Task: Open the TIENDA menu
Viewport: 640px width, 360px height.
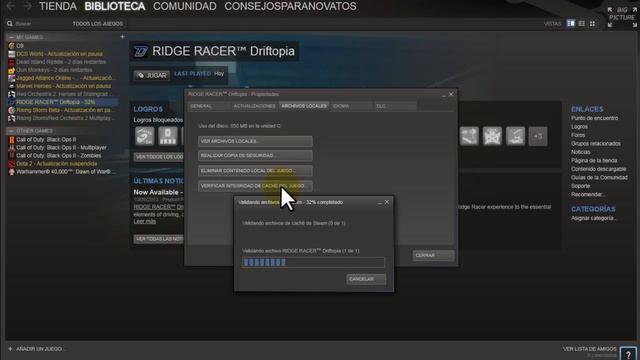Action: point(58,7)
